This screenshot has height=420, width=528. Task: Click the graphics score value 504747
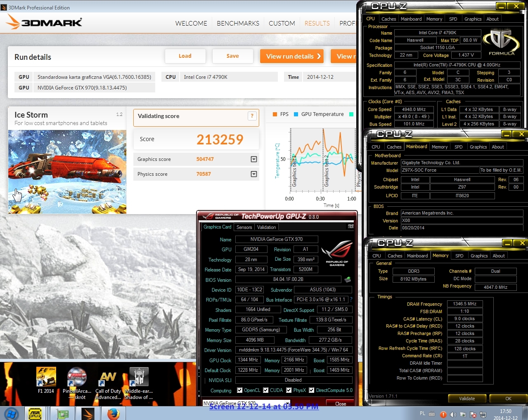[x=205, y=159]
